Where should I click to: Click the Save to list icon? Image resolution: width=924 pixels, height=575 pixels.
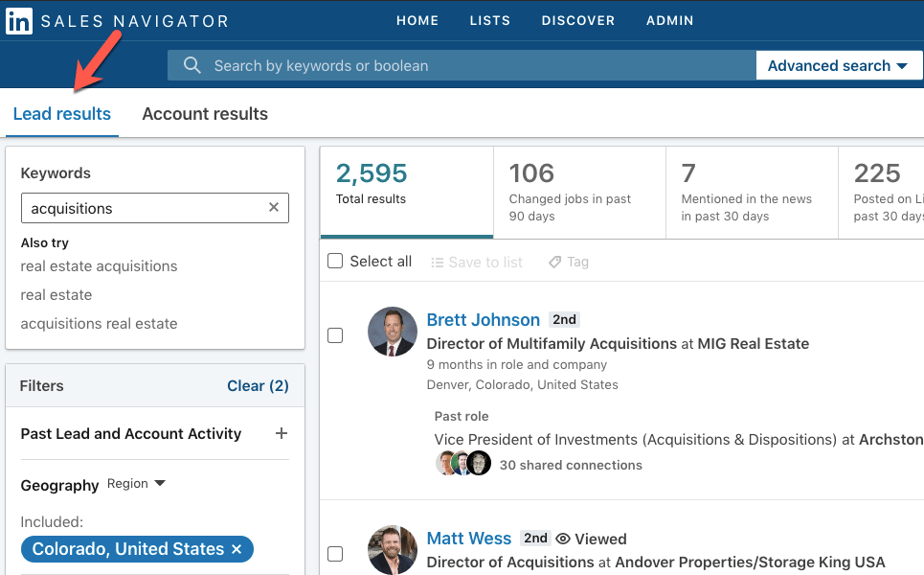[x=437, y=262]
